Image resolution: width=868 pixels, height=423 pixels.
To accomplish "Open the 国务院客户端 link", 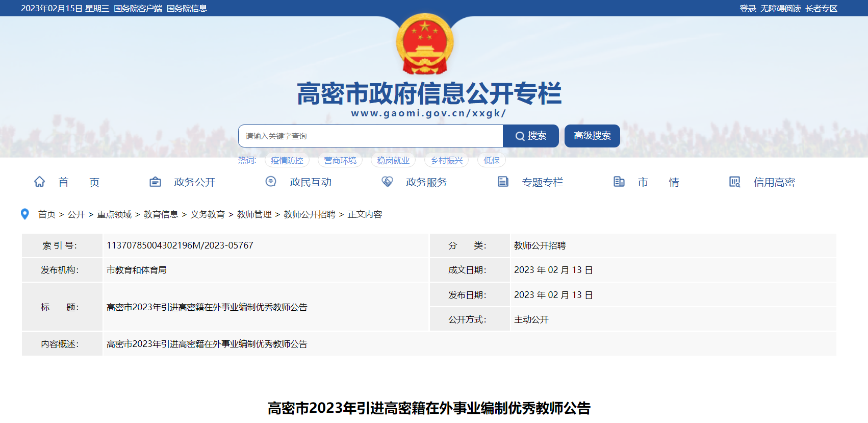I will [138, 9].
